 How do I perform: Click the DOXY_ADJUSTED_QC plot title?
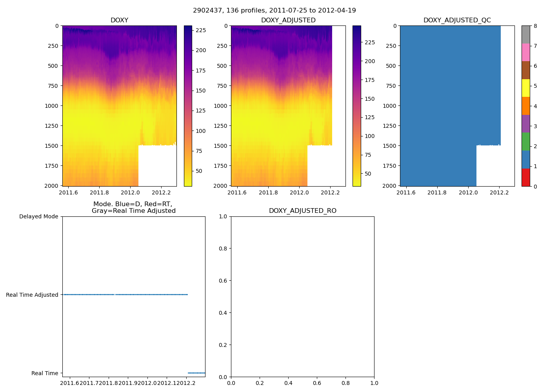pos(457,20)
